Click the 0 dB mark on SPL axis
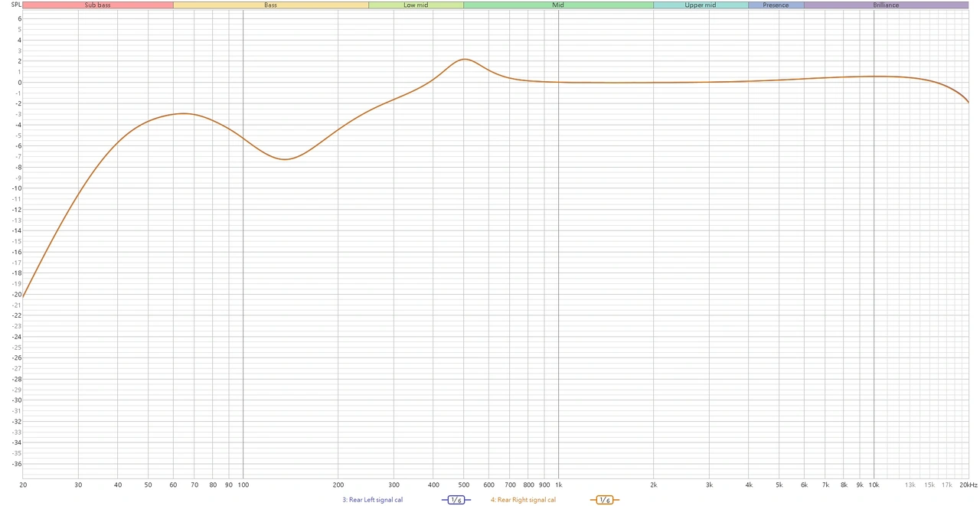The width and height of the screenshot is (980, 506). pyautogui.click(x=19, y=82)
